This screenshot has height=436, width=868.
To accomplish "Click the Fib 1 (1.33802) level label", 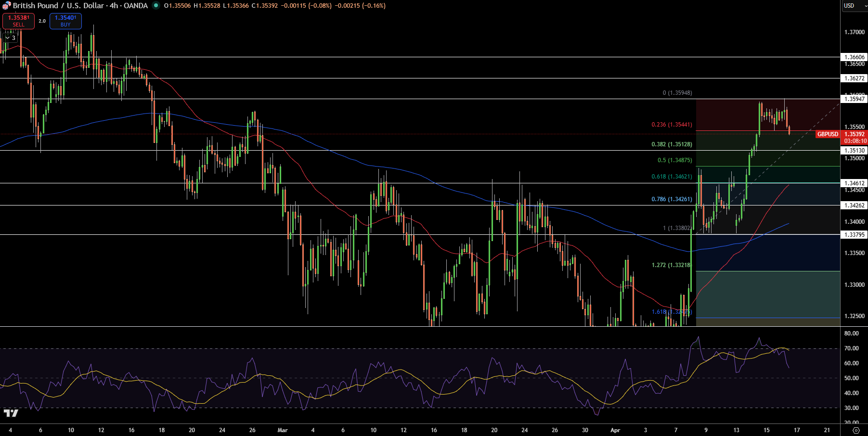I will 676,228.
